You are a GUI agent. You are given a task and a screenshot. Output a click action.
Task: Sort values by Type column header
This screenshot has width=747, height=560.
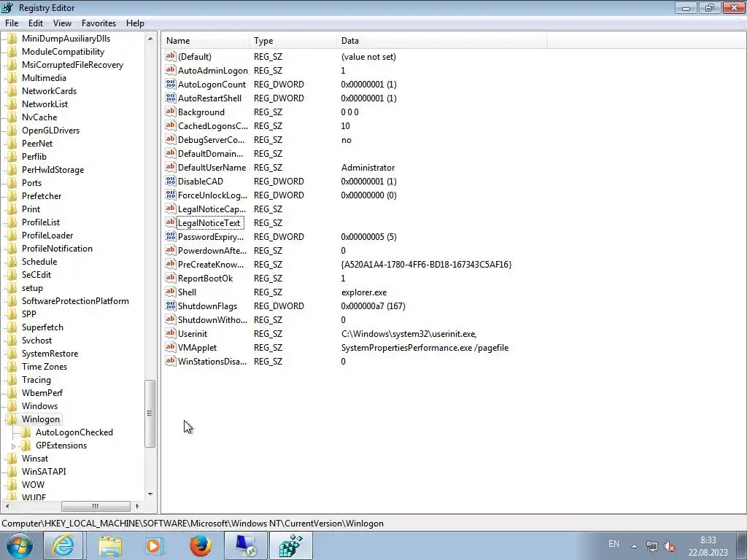tap(293, 41)
